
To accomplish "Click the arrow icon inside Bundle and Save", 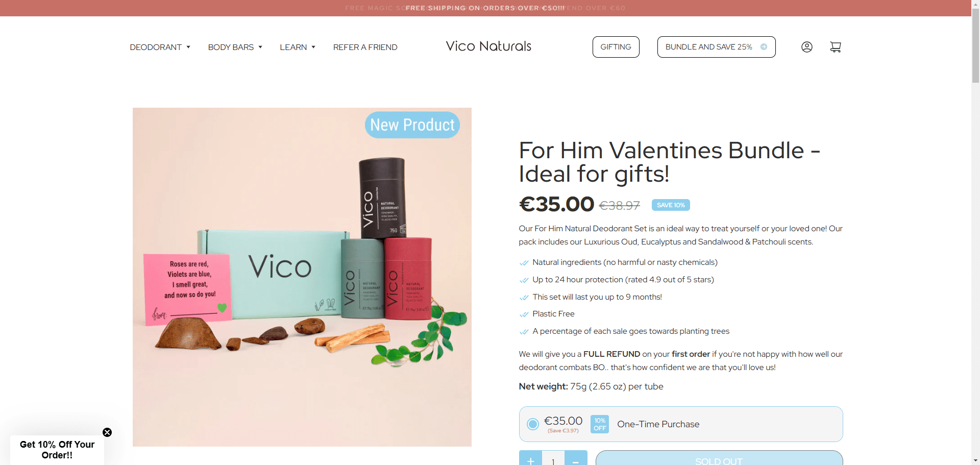I will [764, 46].
